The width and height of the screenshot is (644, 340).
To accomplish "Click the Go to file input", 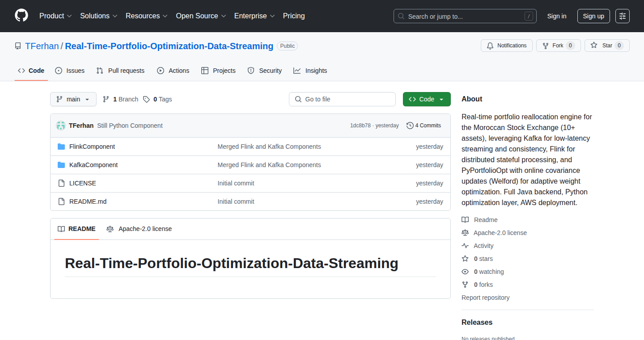I will click(x=342, y=99).
